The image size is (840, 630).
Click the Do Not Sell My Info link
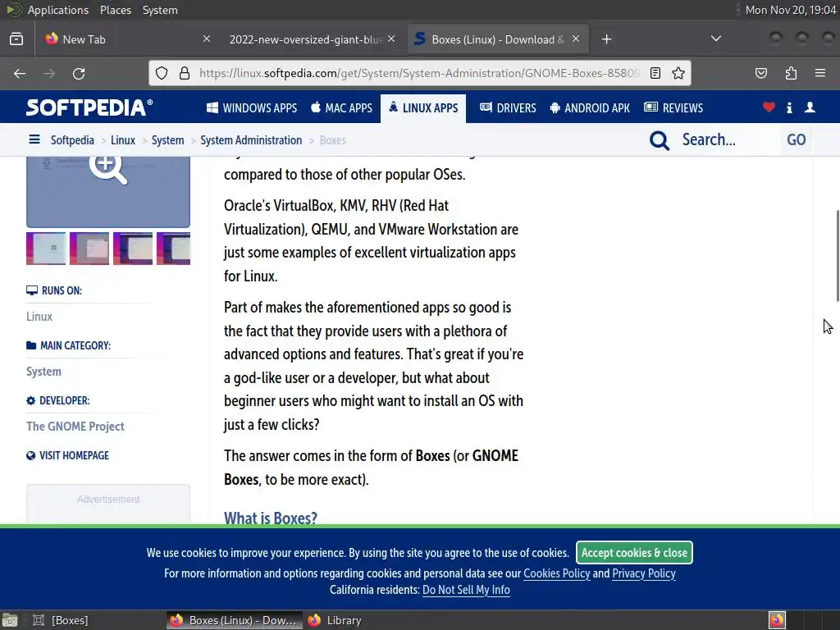click(x=466, y=590)
